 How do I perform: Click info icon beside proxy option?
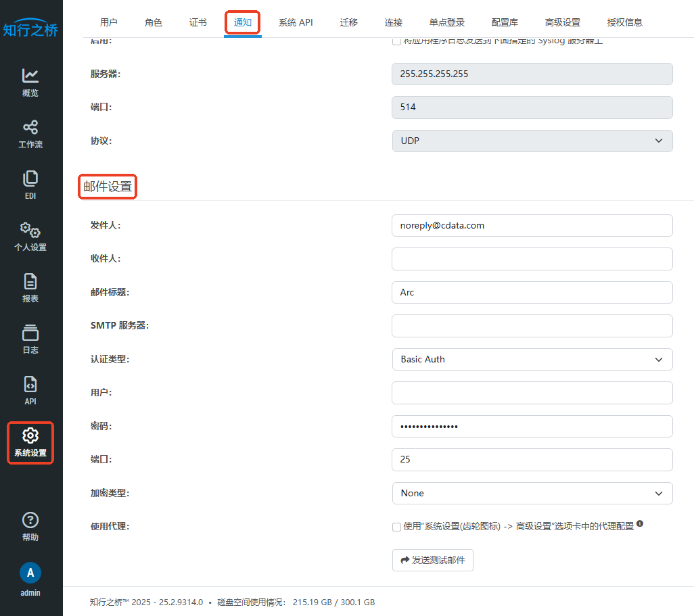click(639, 524)
